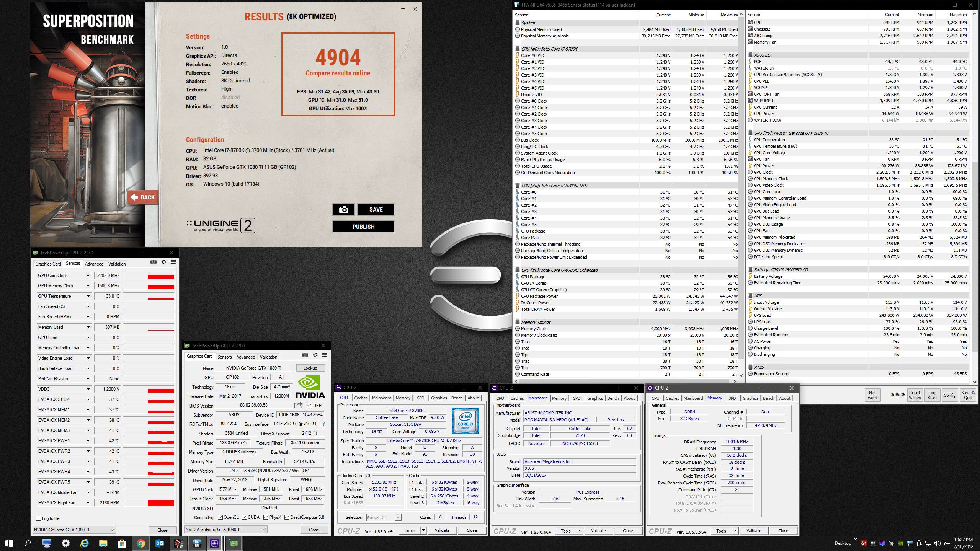Switch to Advanced tab in GPU-Z Sensors window
980x551 pixels.
[x=94, y=264]
